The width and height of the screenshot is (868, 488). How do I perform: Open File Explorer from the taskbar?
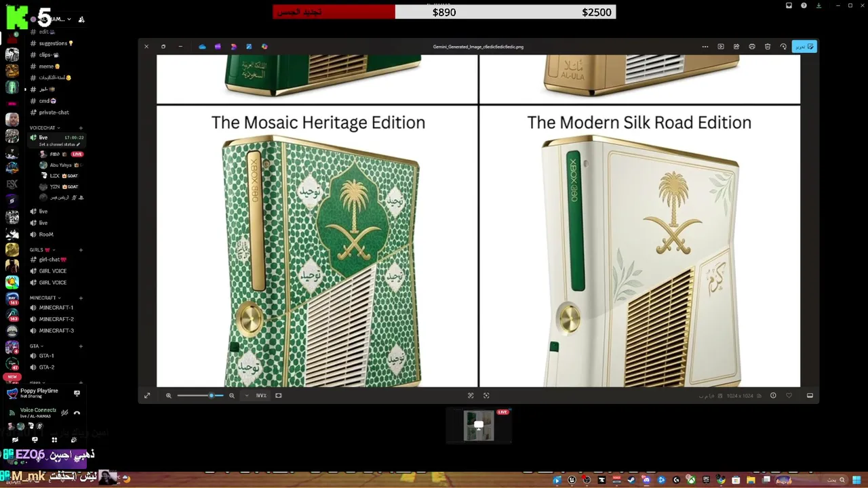(x=751, y=480)
